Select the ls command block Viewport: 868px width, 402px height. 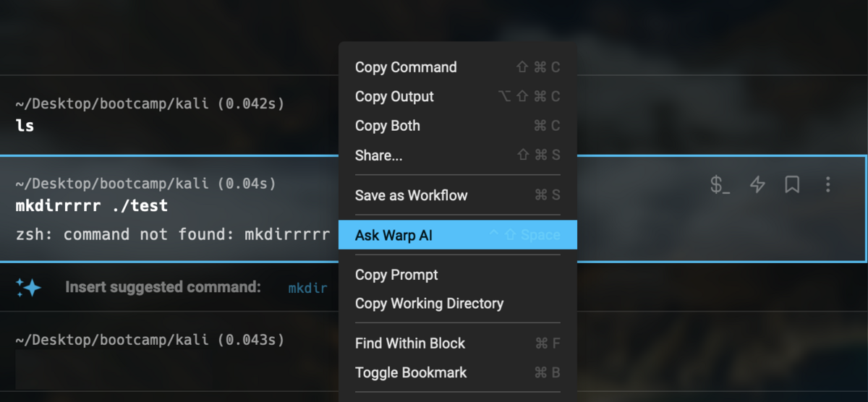click(169, 115)
